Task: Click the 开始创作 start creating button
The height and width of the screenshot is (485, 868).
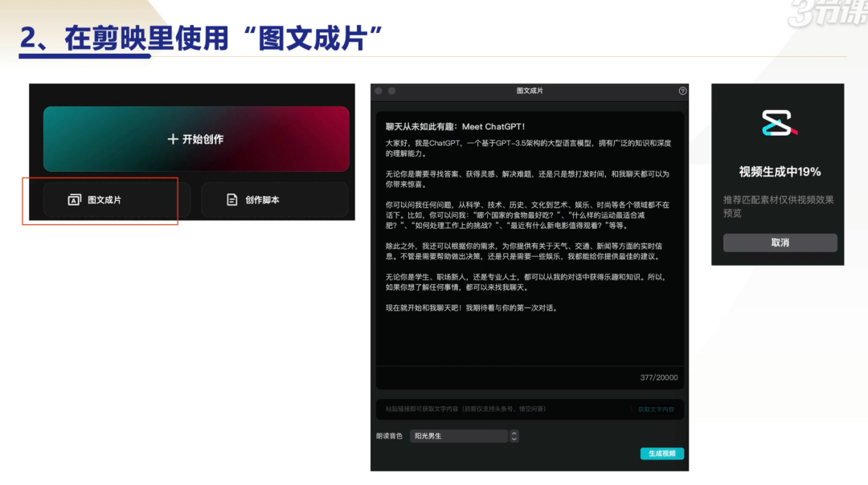Action: [x=196, y=139]
